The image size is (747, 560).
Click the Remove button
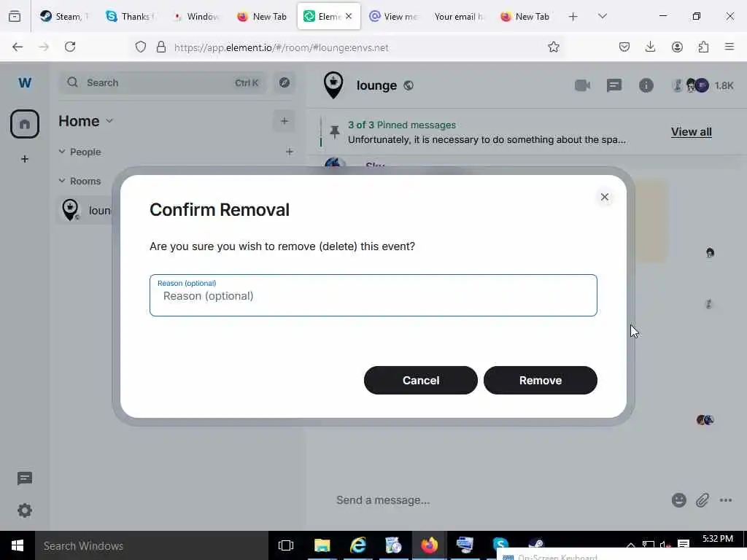coord(540,380)
